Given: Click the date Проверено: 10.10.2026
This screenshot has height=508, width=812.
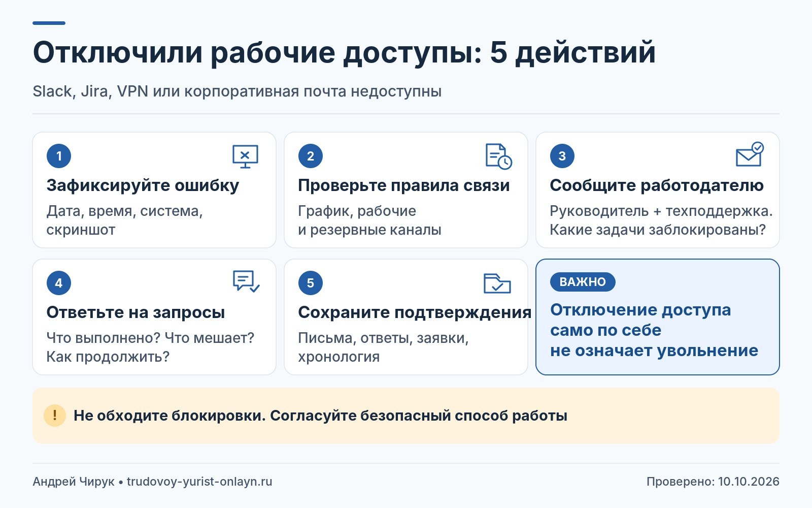Looking at the screenshot, I should (x=713, y=482).
